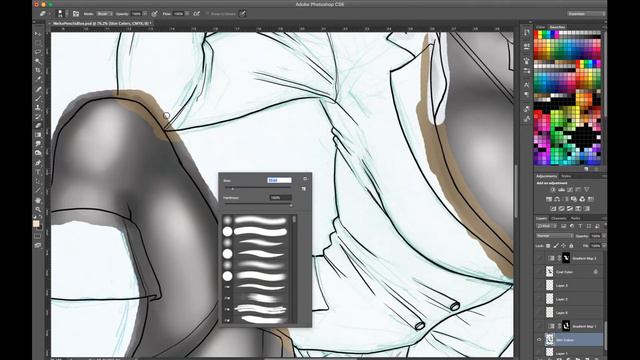Select the open .psd document tab
This screenshot has height=360, width=640.
point(101,24)
